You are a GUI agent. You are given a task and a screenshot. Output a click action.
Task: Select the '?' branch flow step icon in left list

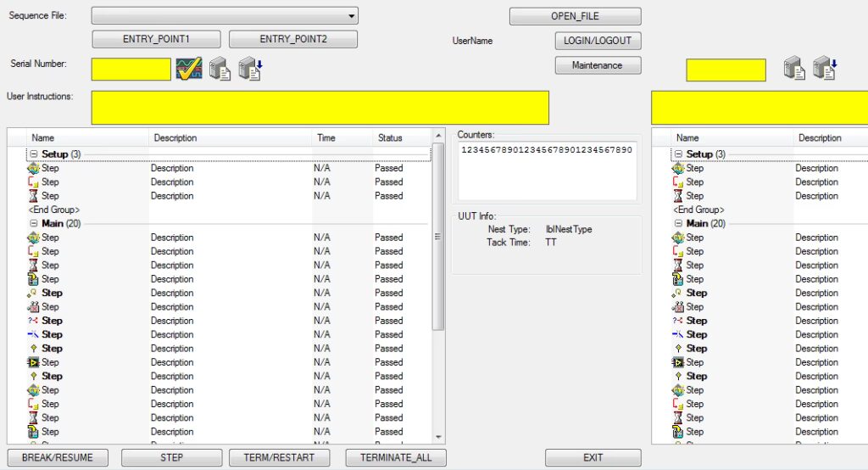[x=35, y=321]
